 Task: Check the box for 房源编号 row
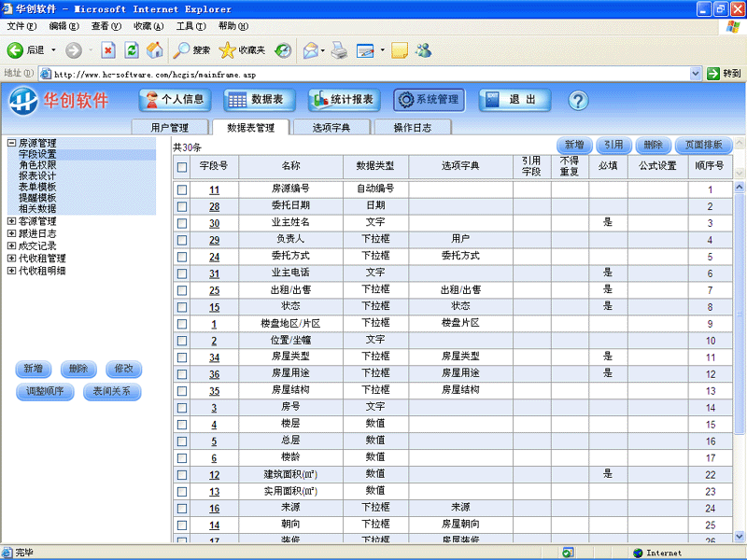click(183, 189)
